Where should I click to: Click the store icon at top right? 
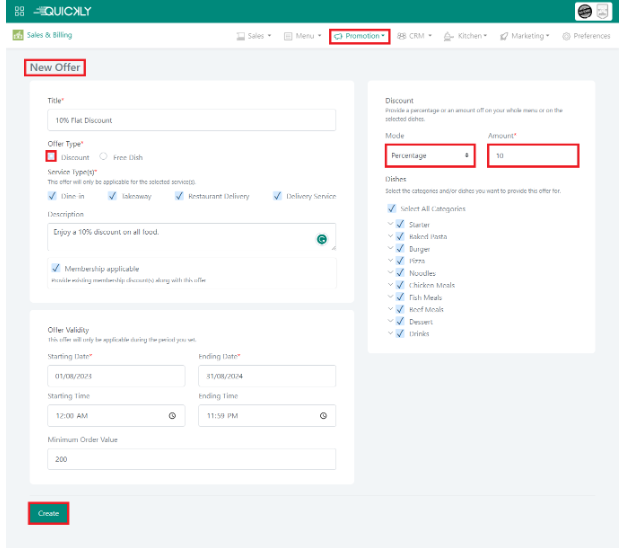click(x=603, y=12)
